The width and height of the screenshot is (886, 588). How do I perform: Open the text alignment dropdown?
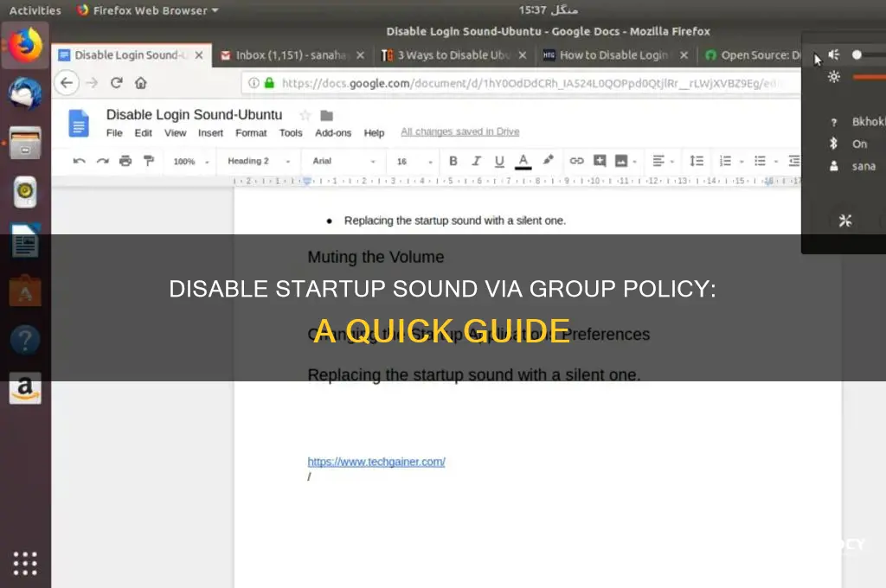point(664,161)
